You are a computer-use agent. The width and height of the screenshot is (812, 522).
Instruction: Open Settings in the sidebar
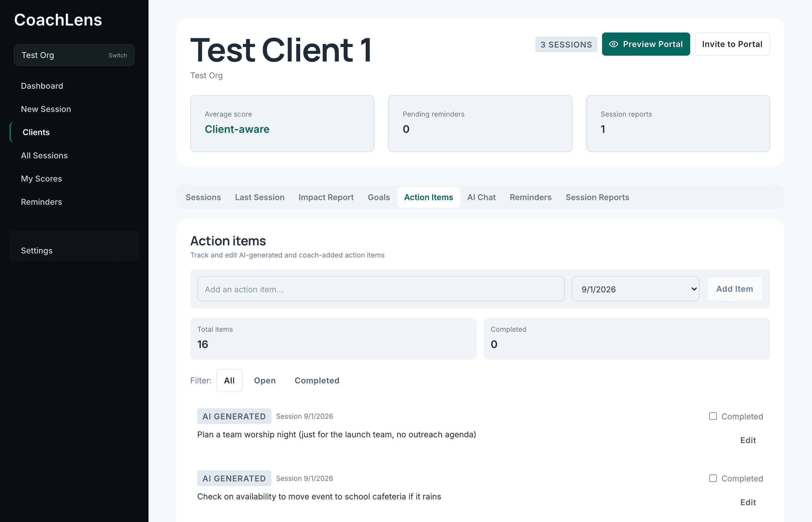37,251
